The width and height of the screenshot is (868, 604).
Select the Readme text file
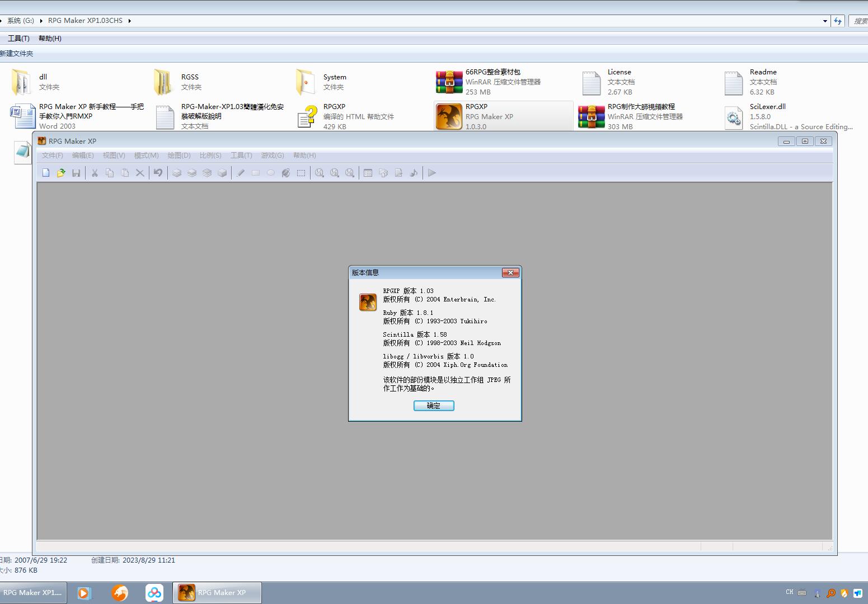tap(750, 82)
